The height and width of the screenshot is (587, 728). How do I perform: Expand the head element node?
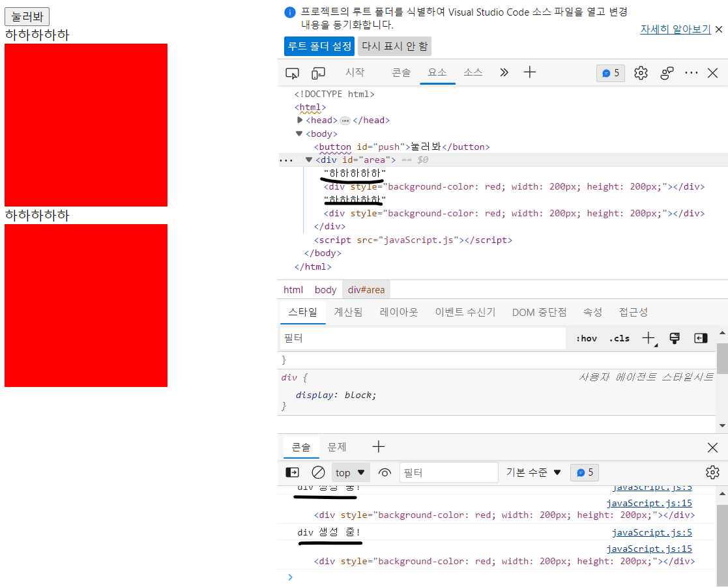point(300,120)
